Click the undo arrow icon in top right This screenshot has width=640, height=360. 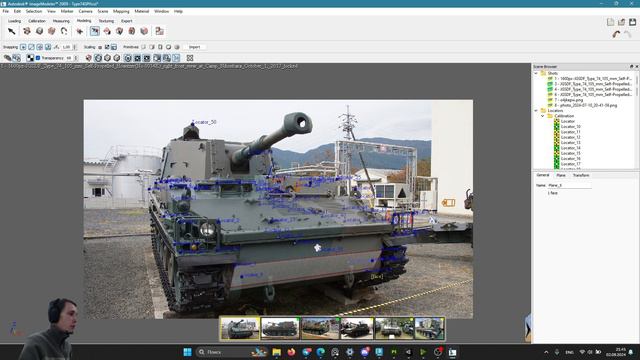[x=616, y=35]
